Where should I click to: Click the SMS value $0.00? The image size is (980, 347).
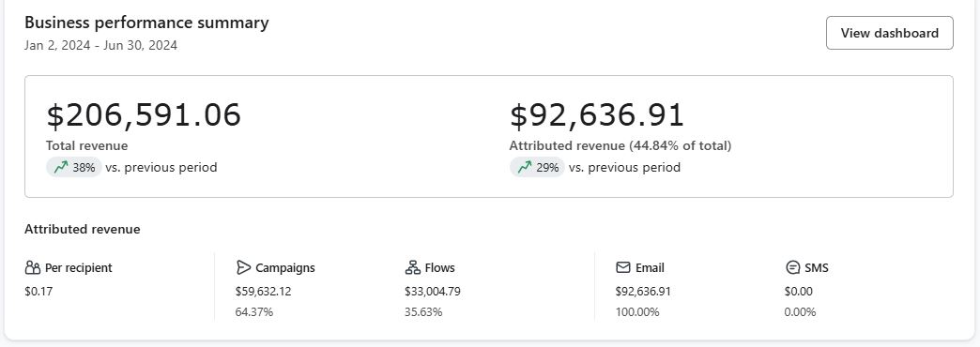coord(799,292)
